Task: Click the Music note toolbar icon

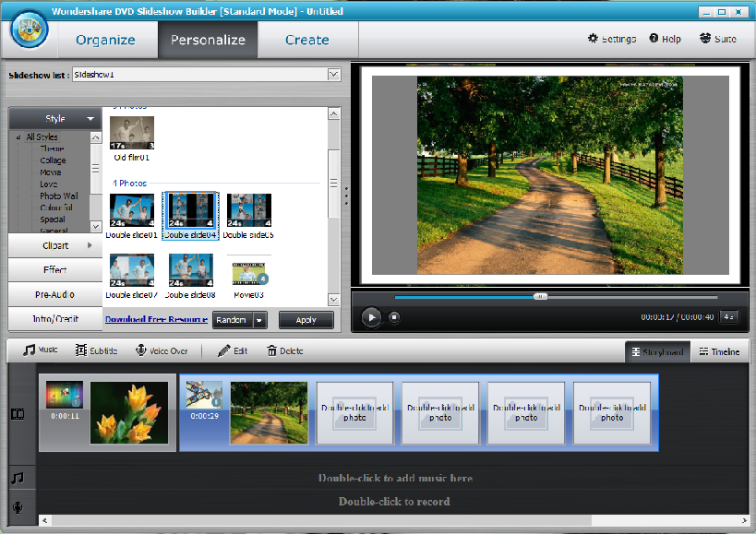Action: 30,350
